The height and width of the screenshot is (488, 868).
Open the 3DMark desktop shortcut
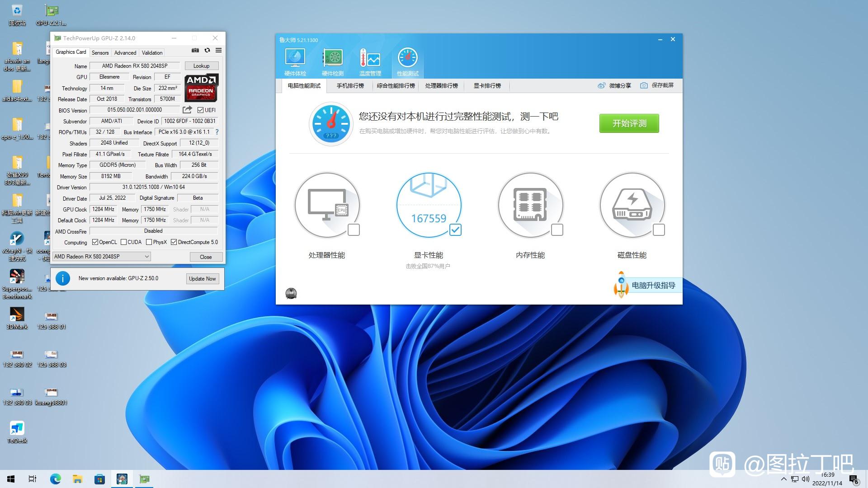point(17,318)
